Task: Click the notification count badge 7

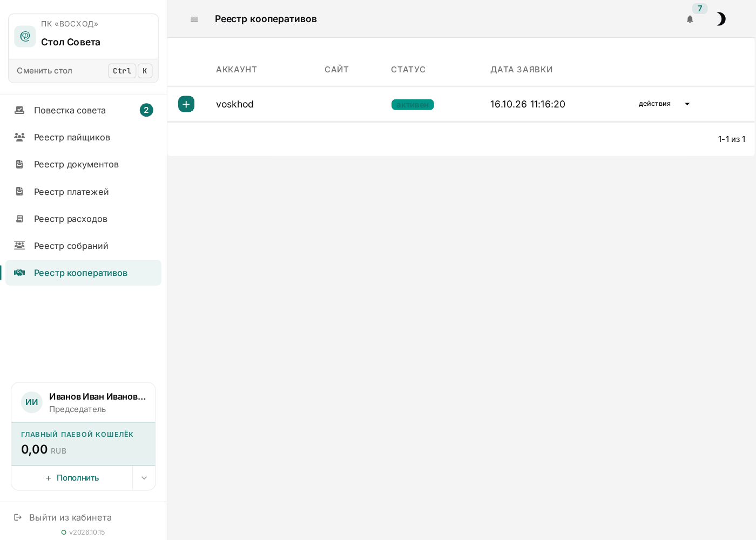Action: [700, 8]
